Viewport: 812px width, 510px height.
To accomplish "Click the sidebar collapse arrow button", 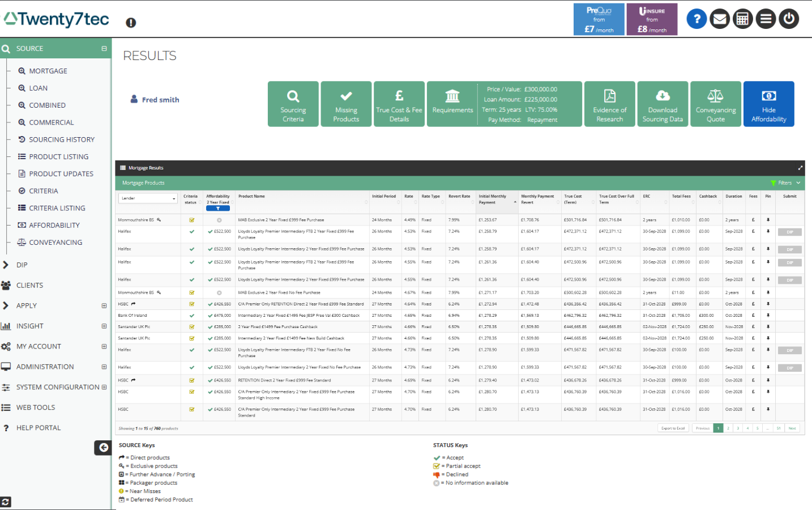I will [103, 448].
